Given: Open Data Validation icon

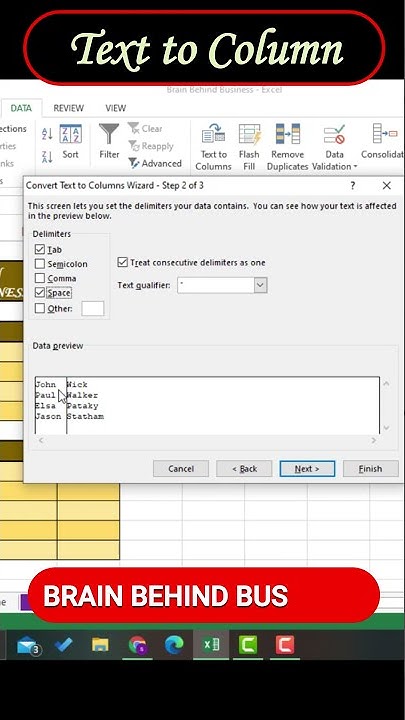Looking at the screenshot, I should tap(334, 134).
